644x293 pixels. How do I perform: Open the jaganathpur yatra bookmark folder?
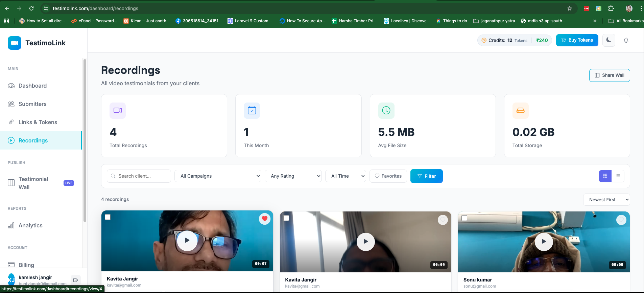point(494,21)
